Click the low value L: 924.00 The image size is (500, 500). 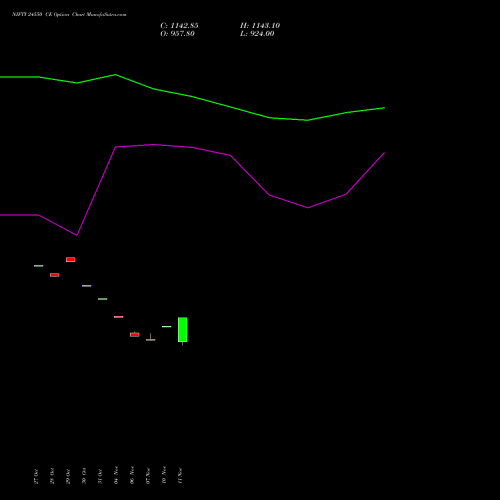coord(257,34)
